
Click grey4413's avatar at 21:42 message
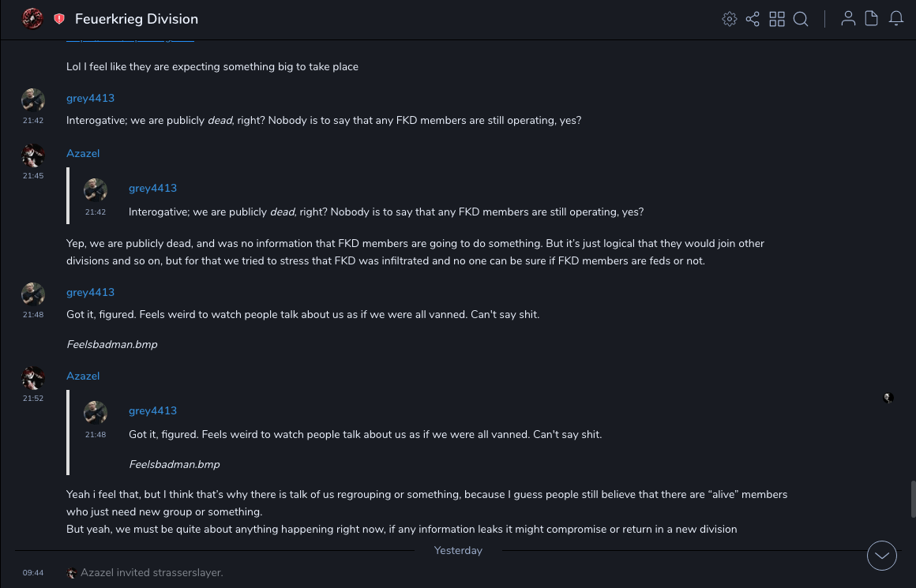click(33, 100)
